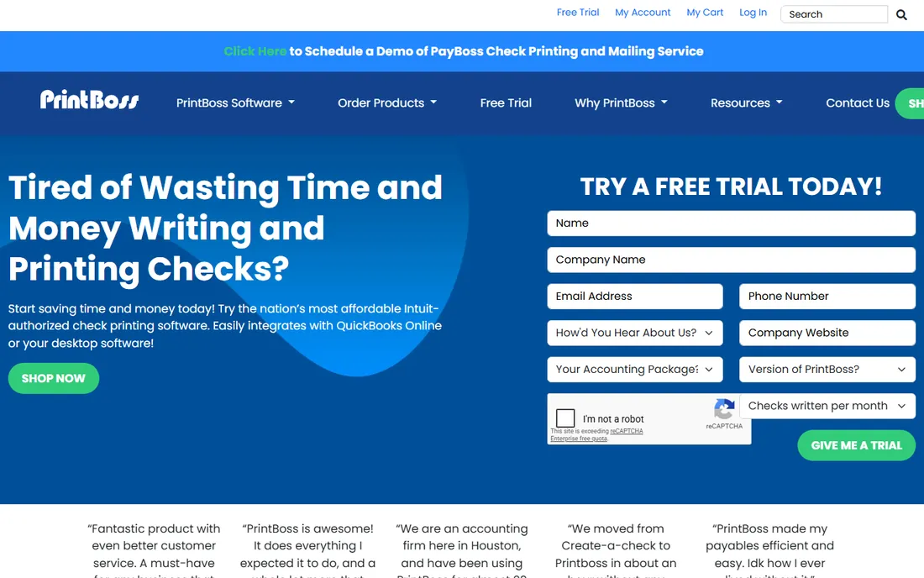Screen dimensions: 924x578
Task: Open Your Accounting Package dropdown
Action: 635,370
